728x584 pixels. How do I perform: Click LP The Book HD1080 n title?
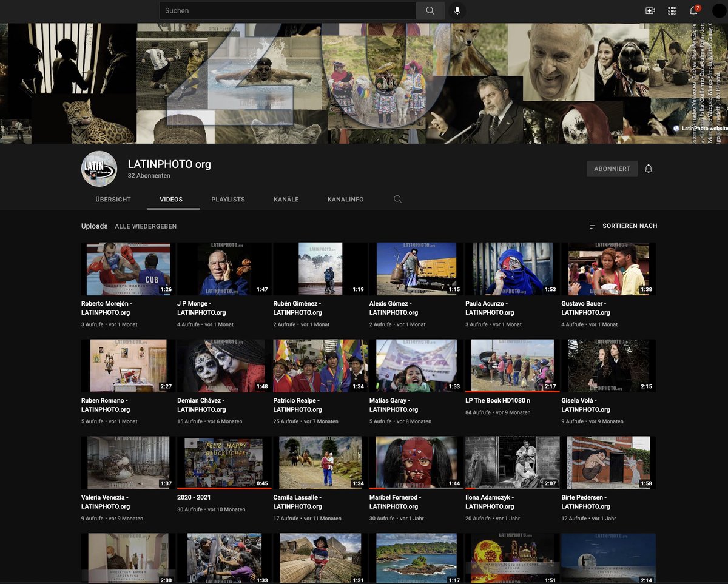point(498,401)
